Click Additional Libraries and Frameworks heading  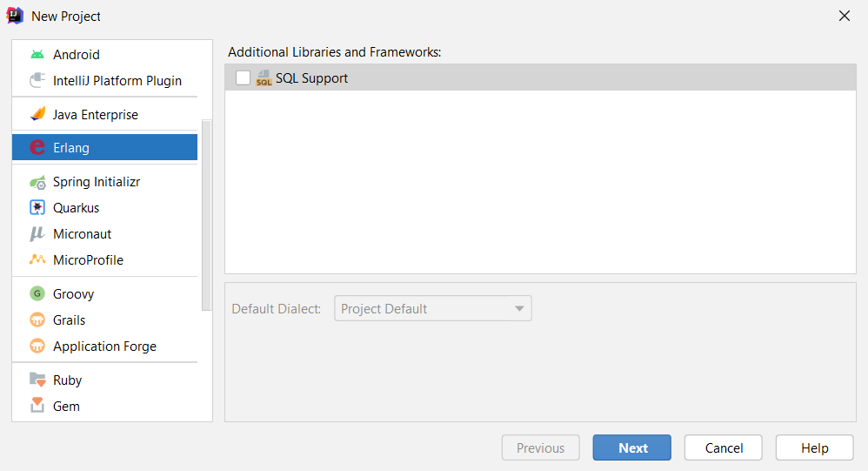334,52
